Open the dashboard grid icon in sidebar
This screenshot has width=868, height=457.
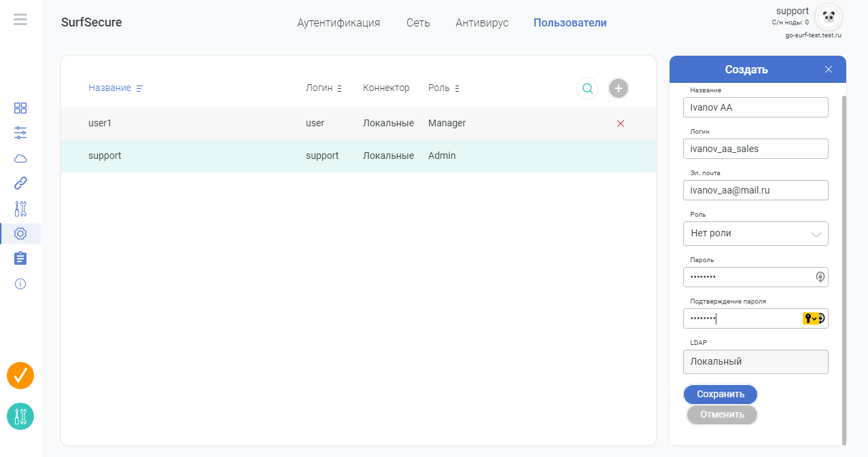[20, 108]
